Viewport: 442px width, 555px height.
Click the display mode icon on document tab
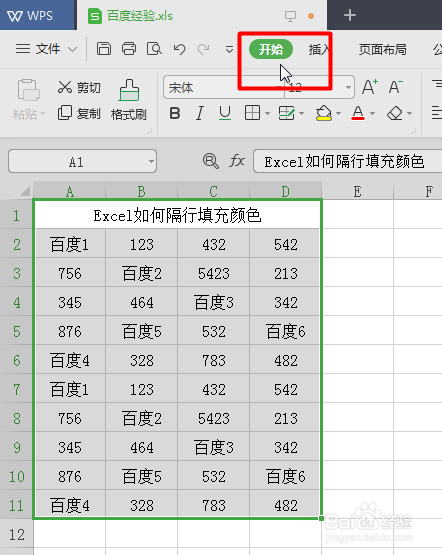pyautogui.click(x=290, y=16)
